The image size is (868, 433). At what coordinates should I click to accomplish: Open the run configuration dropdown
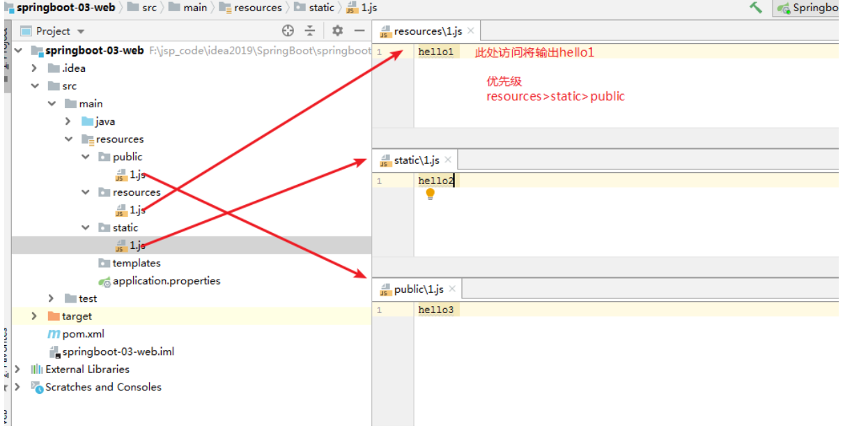click(807, 8)
